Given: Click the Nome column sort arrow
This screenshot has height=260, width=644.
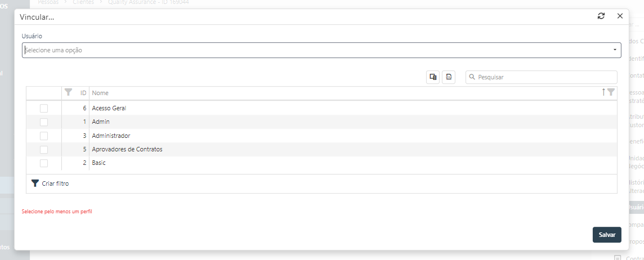Looking at the screenshot, I should (603, 92).
